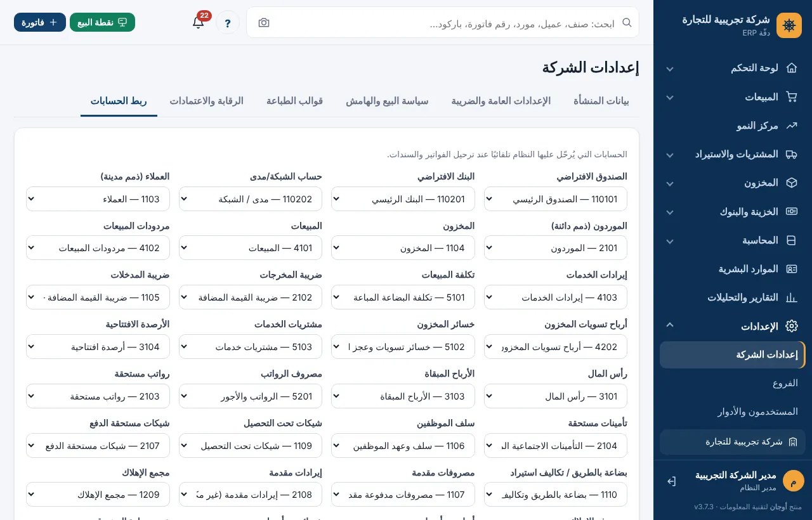Open رأس المال account dropdown

coord(556,396)
